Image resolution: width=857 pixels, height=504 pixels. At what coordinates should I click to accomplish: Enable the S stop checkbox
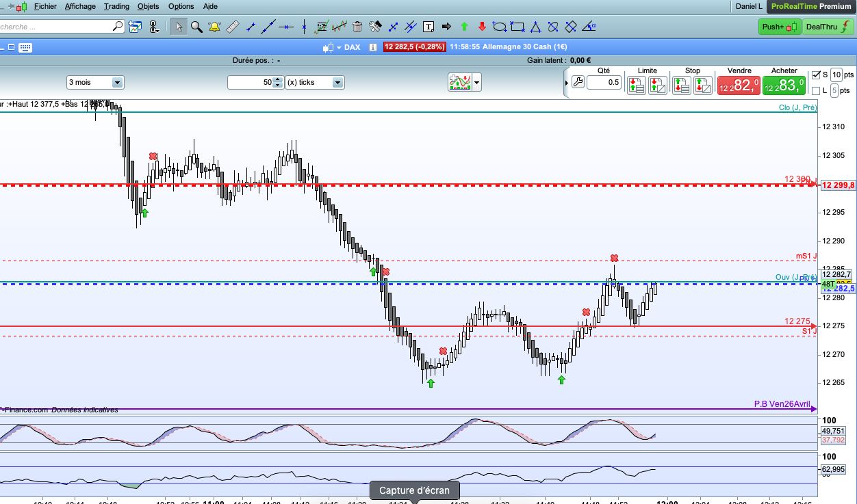click(816, 75)
